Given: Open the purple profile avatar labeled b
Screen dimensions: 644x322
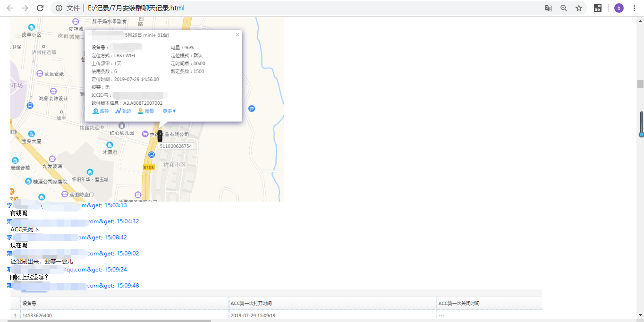Looking at the screenshot, I should [x=619, y=8].
